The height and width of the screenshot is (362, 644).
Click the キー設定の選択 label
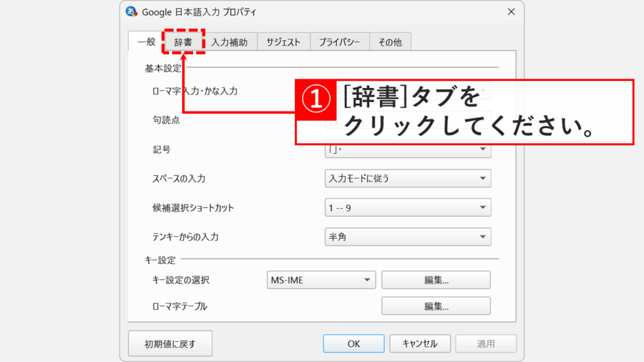click(180, 280)
